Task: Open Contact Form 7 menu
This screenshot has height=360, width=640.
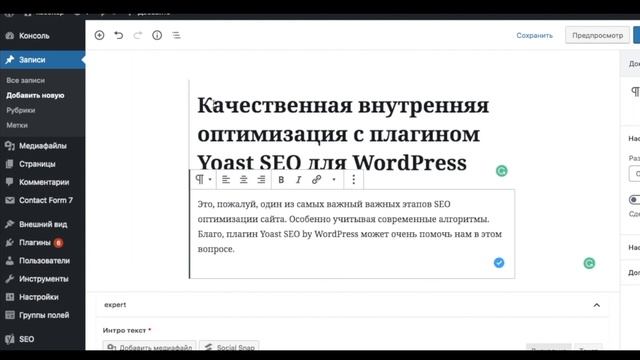Action: point(46,200)
